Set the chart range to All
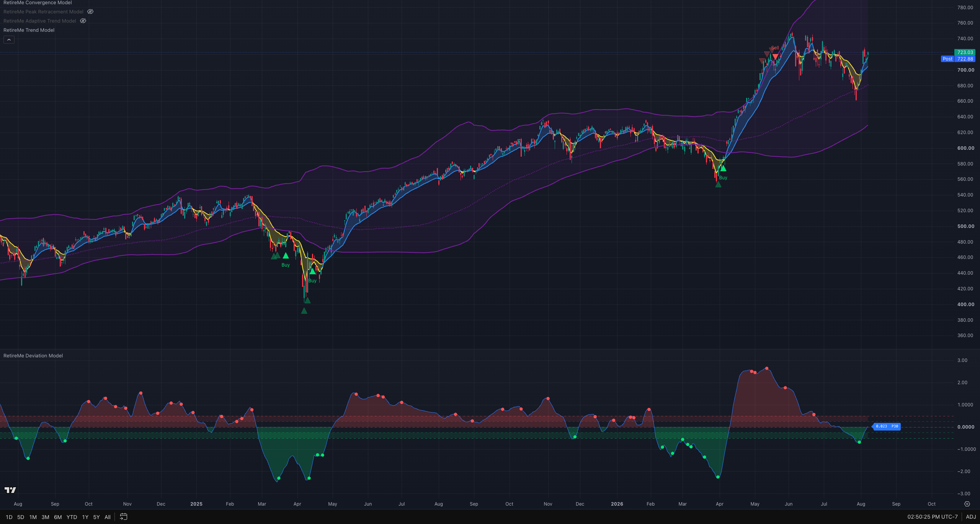This screenshot has height=524, width=980. pos(108,517)
